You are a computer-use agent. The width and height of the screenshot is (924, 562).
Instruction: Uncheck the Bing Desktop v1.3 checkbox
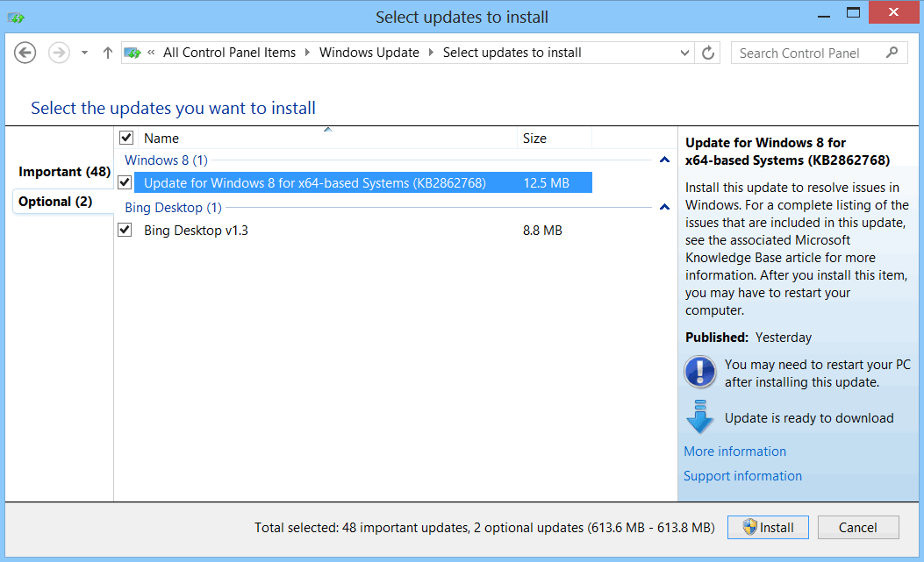coord(125,229)
